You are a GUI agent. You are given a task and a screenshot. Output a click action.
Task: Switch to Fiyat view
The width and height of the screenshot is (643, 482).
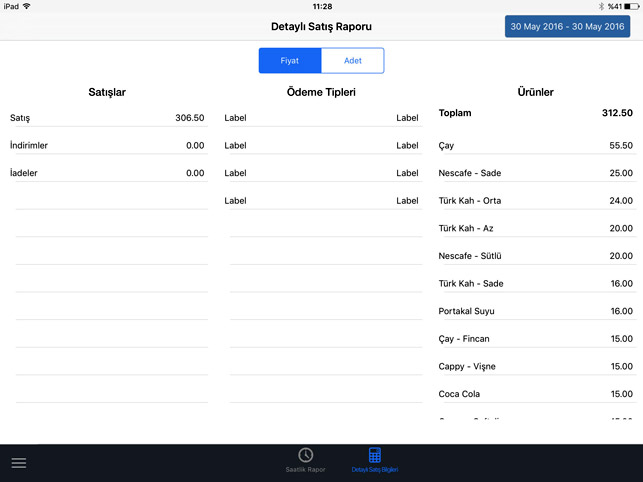coord(290,61)
